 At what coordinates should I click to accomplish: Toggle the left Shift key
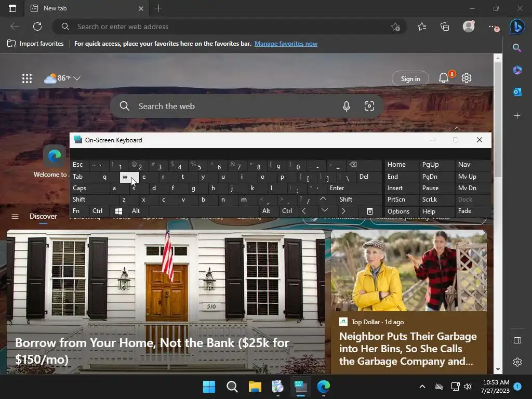pyautogui.click(x=95, y=199)
